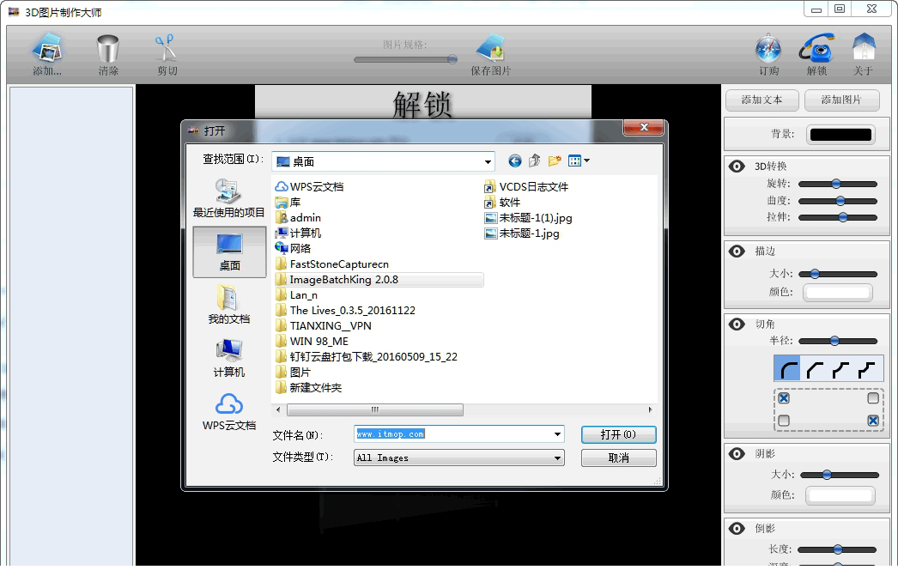Screen dimensions: 898x588
Task: Click the Unlock (解锁) telephone icon
Action: pyautogui.click(x=816, y=50)
